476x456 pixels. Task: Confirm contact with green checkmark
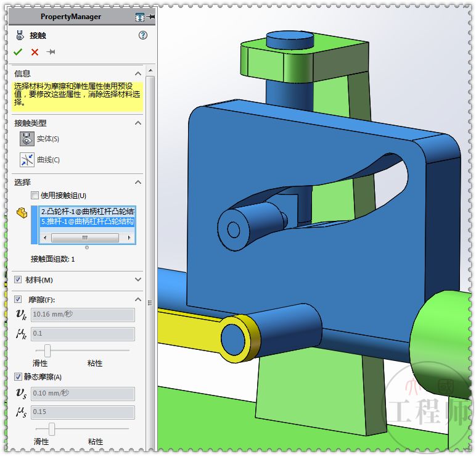[18, 52]
